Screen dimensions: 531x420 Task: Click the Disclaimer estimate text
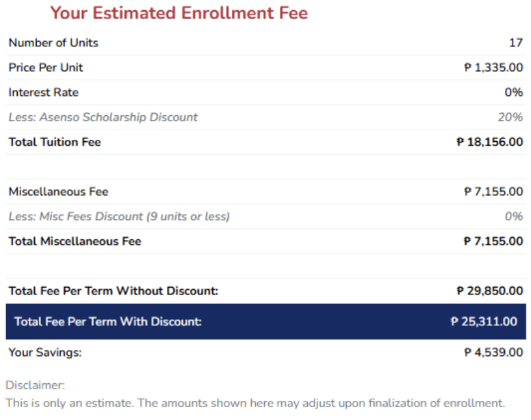(255, 403)
